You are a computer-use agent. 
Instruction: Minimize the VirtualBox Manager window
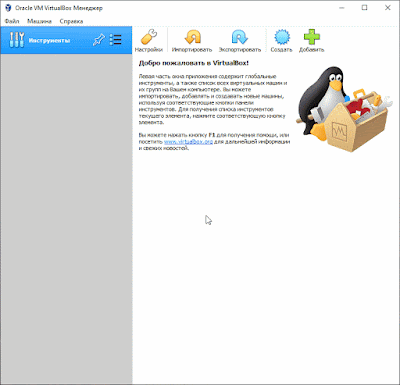coord(342,8)
